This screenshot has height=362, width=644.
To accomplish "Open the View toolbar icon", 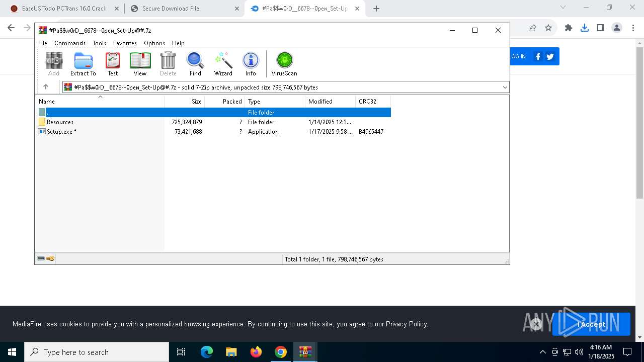I will point(140,64).
